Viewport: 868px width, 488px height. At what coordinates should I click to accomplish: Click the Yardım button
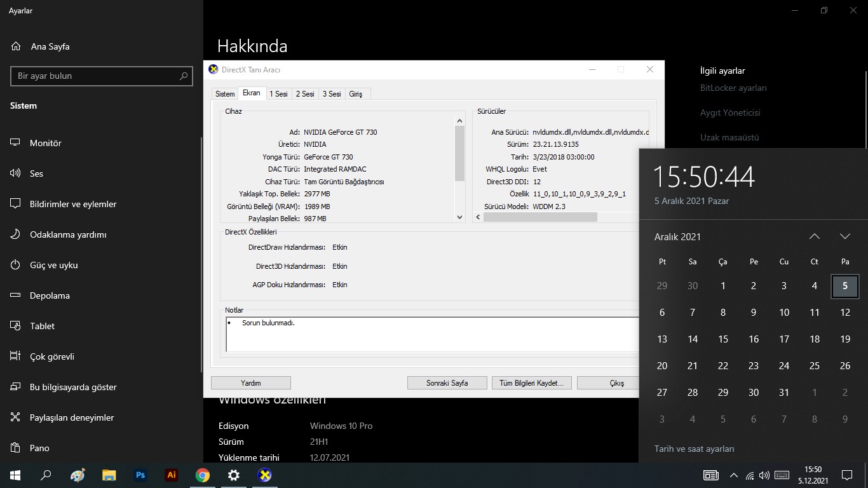[251, 383]
